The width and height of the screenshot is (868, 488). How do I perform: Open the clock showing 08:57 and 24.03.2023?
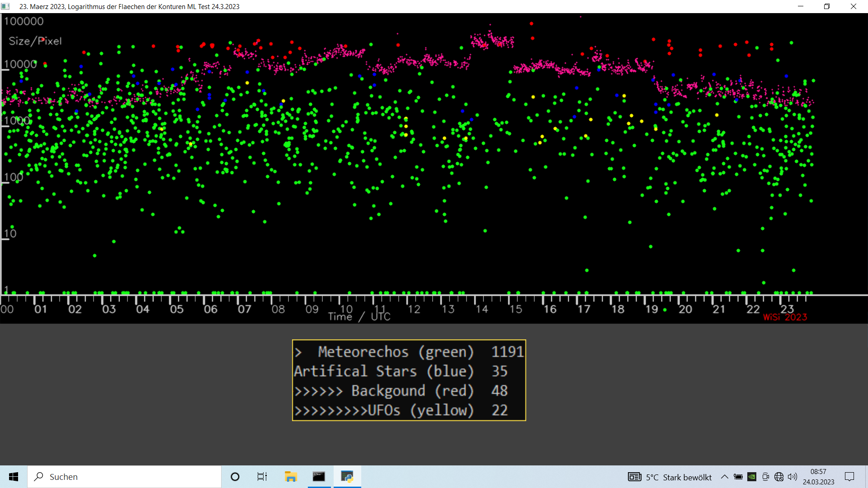click(818, 477)
